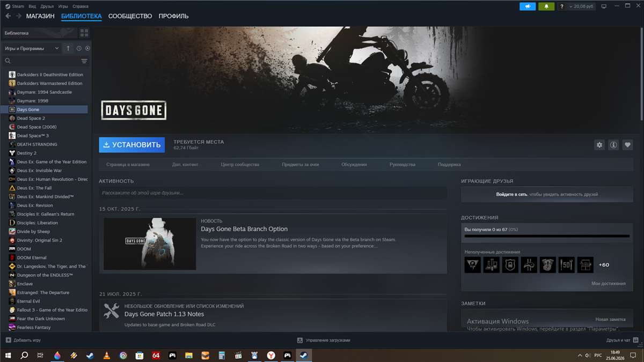Toggle the ready-to-play filter icon
Screen dimensions: 644x362
tap(87, 48)
